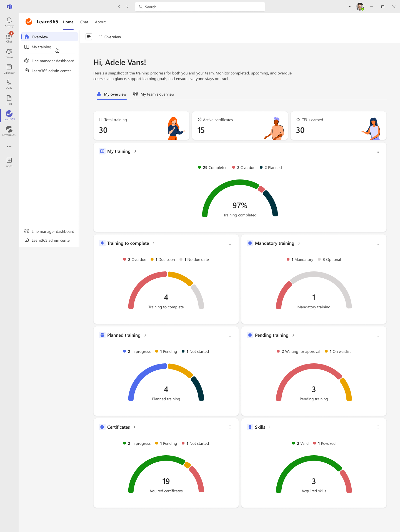400x532 pixels.
Task: Expand the My training card chevron
Action: 135,151
